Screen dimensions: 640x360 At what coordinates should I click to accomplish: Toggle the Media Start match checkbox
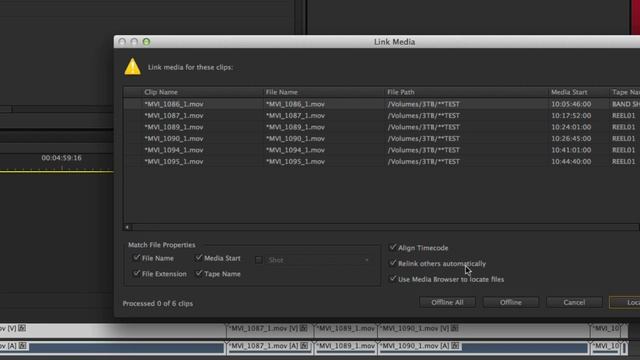tap(199, 258)
